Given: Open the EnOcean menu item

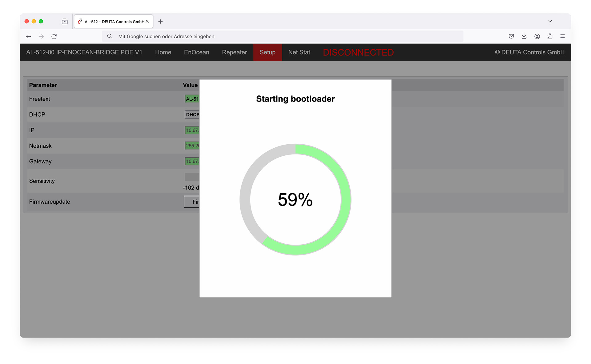Looking at the screenshot, I should pos(196,52).
